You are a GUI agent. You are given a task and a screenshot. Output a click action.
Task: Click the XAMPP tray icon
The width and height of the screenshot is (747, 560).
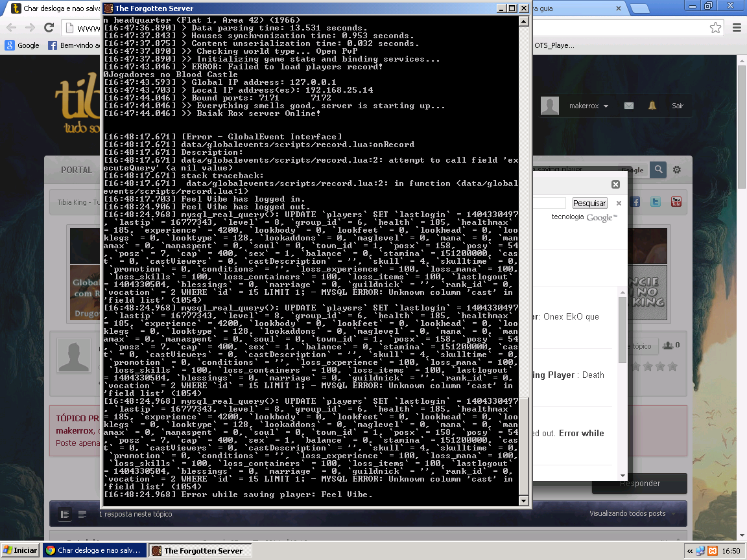pos(712,551)
